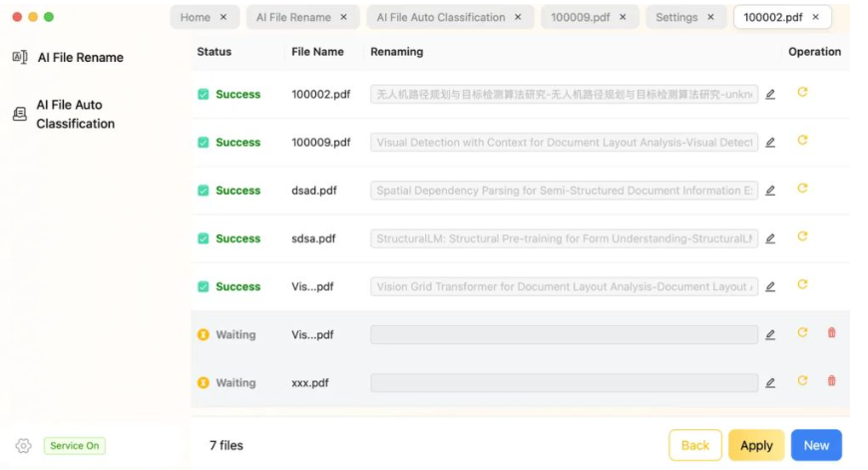Image resolution: width=868 pixels, height=470 pixels.
Task: Click the trash icon in waiting Vis...pdf row
Action: coord(831,333)
